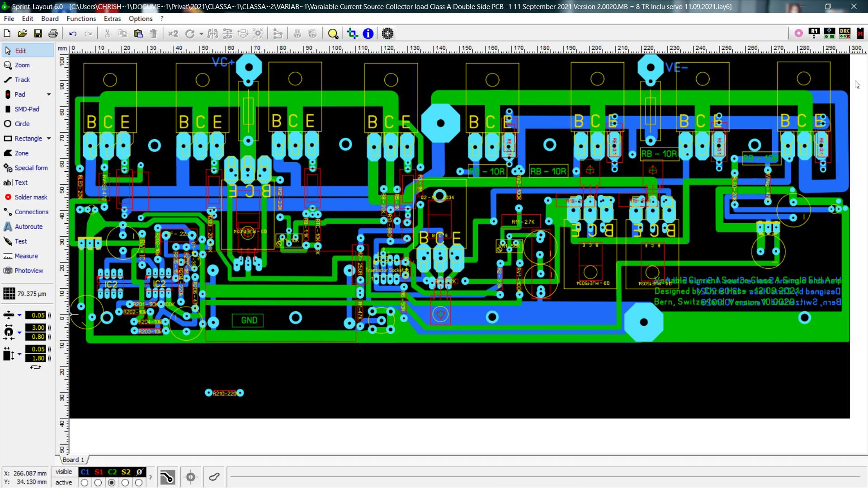The width and height of the screenshot is (868, 488).
Task: Start the Autoroute tool
Action: pyautogui.click(x=28, y=227)
